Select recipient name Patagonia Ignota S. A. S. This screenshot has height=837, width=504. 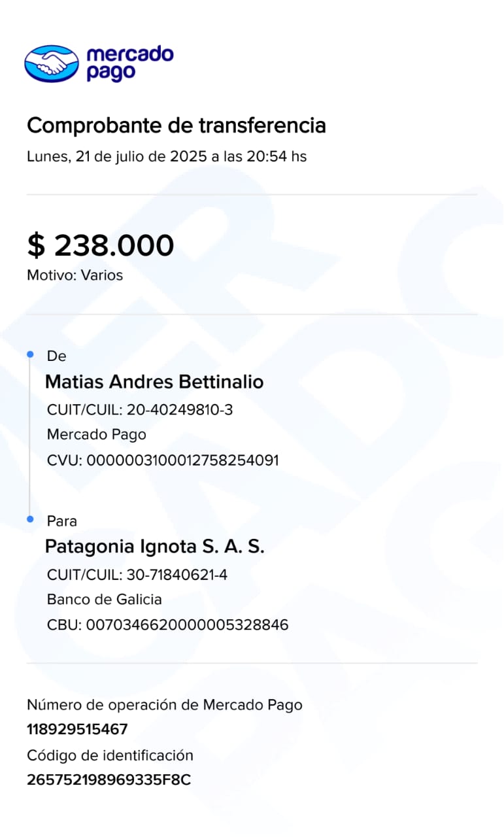click(155, 547)
